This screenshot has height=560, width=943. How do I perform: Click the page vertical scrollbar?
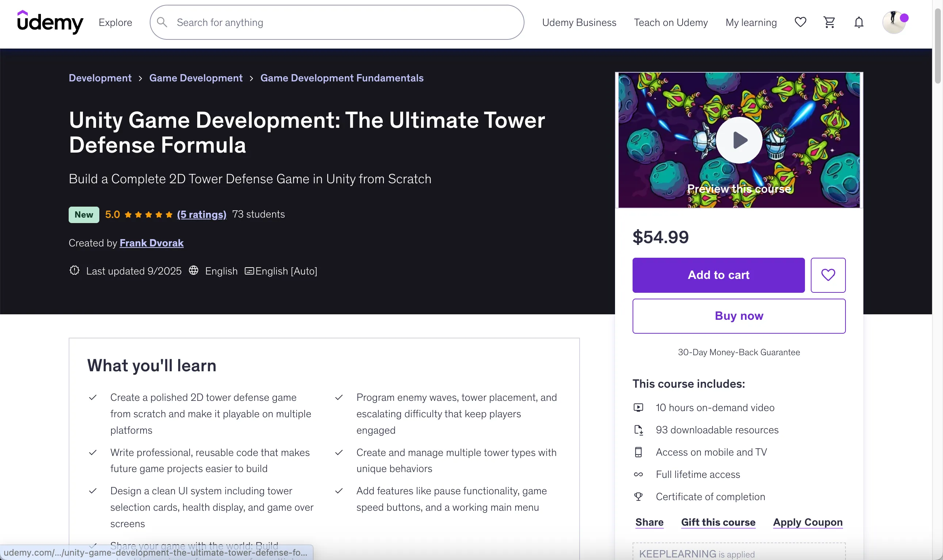click(x=937, y=45)
